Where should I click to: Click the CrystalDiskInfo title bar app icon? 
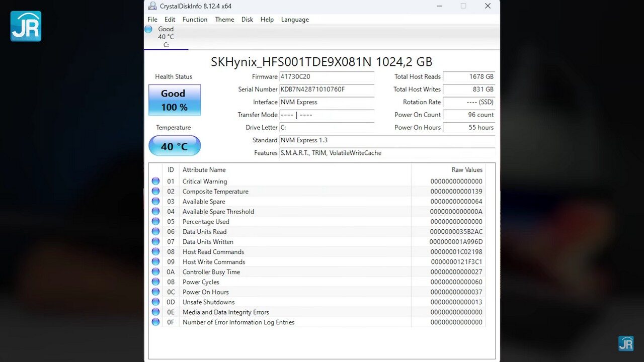[152, 6]
